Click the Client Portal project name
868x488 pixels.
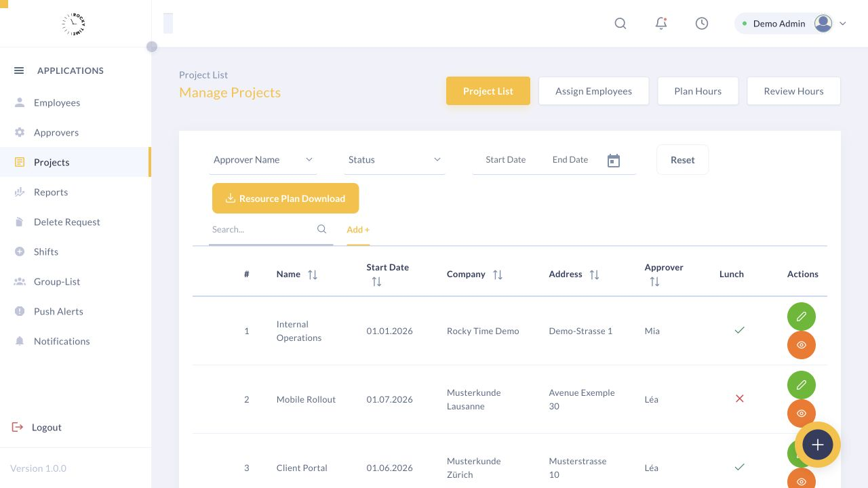pos(302,468)
